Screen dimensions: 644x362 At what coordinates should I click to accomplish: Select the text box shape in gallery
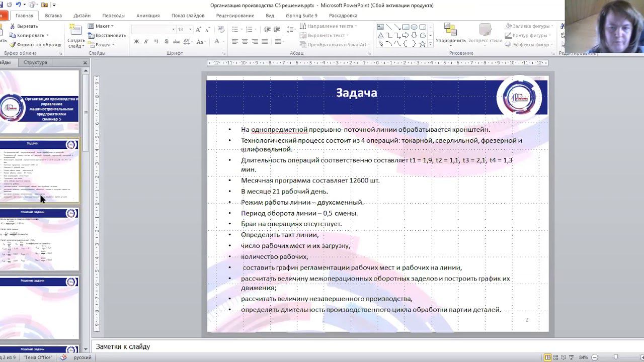coord(380,27)
